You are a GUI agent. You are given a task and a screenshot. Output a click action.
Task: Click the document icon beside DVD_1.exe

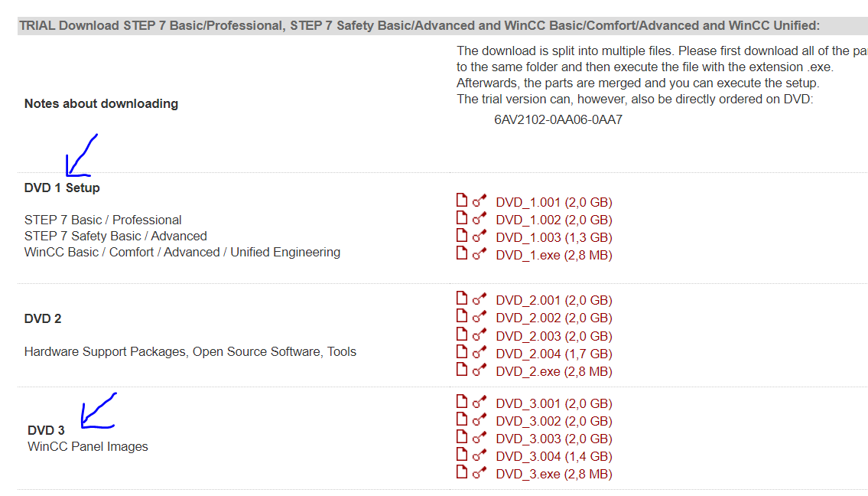click(461, 253)
